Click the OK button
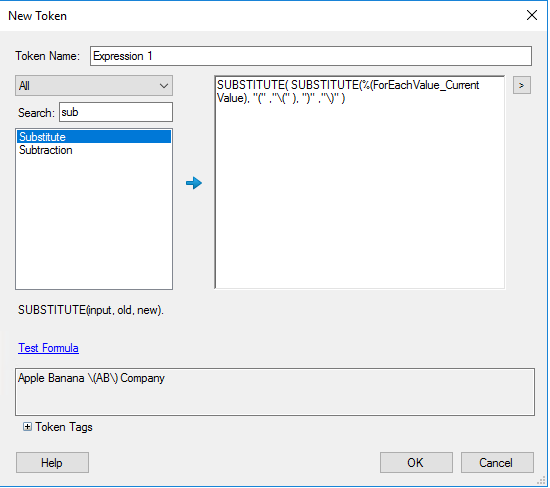The image size is (550, 488). [416, 463]
